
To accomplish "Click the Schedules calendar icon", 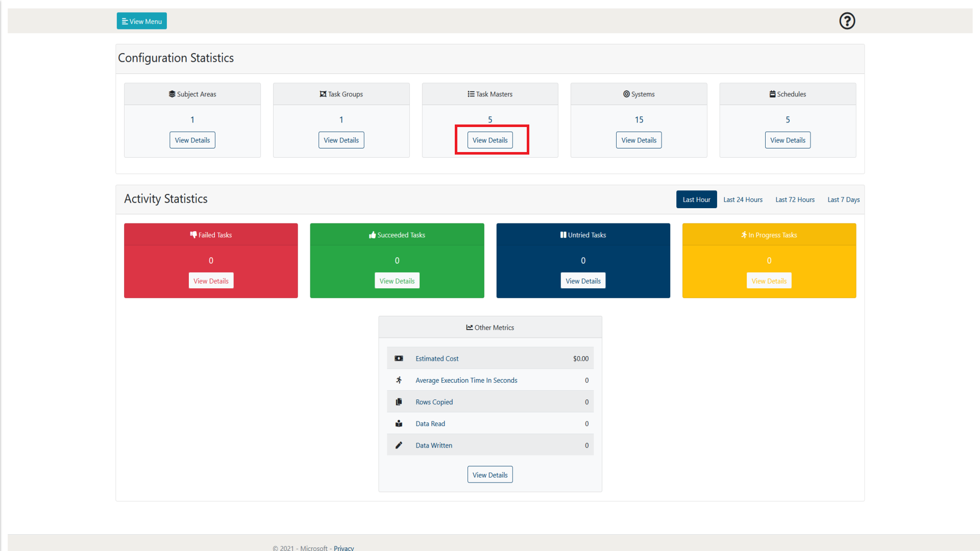I will point(772,94).
